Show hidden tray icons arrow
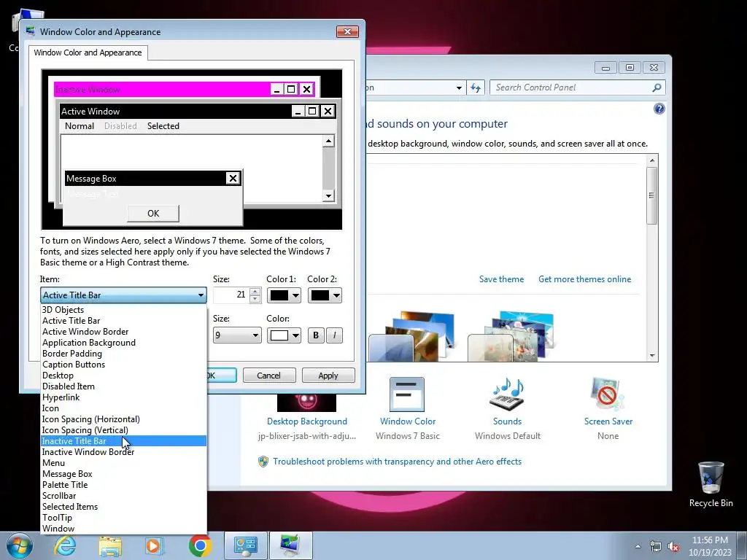The image size is (747, 560). point(638,546)
